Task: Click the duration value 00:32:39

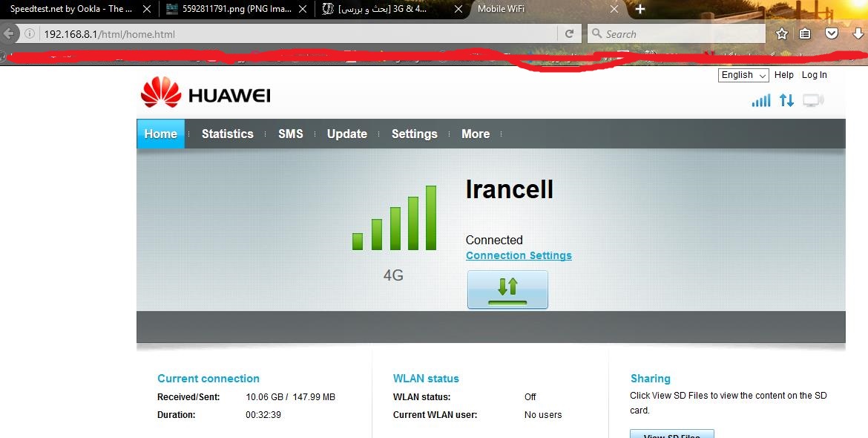Action: [x=263, y=415]
